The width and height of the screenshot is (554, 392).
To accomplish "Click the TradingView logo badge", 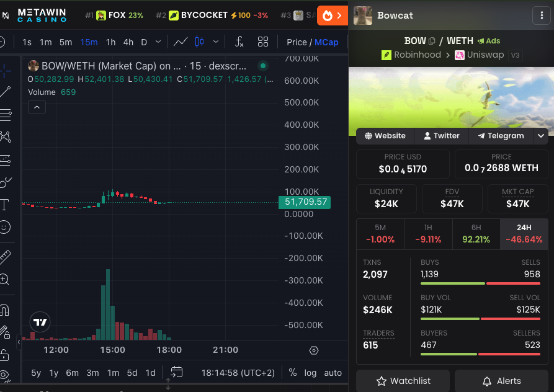I will (40, 322).
